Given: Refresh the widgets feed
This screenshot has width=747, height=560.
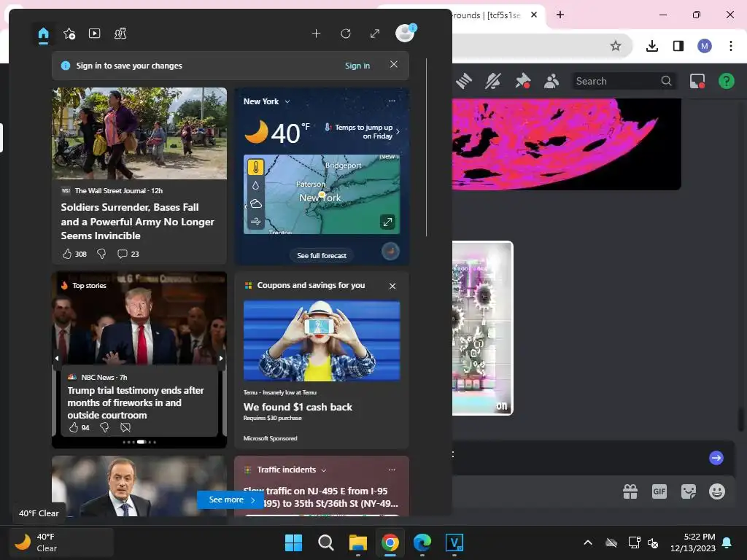Looking at the screenshot, I should pos(346,34).
